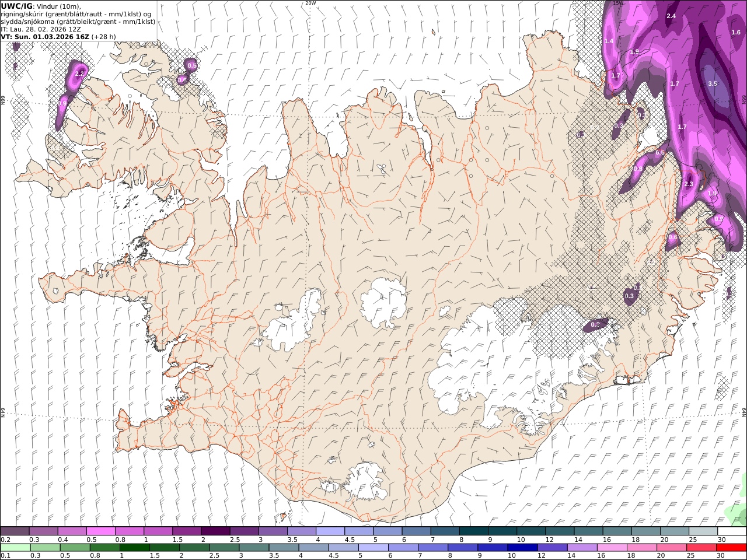Click the 'rigning/skúrir' legend description line
The image size is (747, 560).
coord(76,14)
